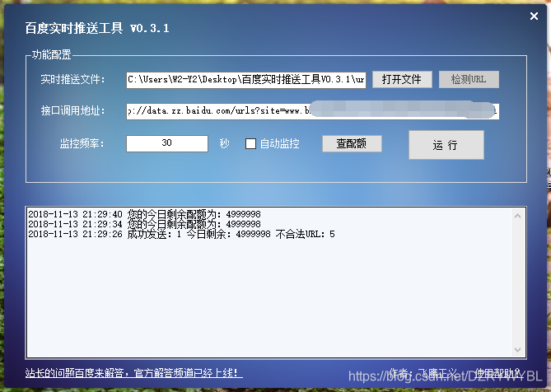This screenshot has width=551, height=392.
Task: Open the 站长的问题百度来解答 link
Action: (x=134, y=373)
